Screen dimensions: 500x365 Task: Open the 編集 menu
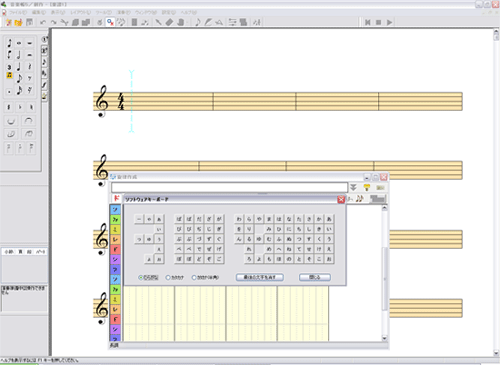point(38,13)
